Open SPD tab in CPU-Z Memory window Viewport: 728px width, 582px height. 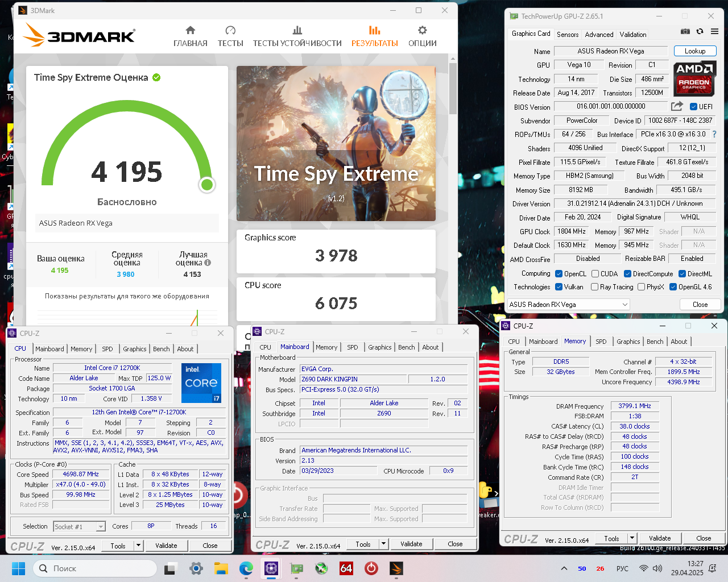pyautogui.click(x=601, y=342)
